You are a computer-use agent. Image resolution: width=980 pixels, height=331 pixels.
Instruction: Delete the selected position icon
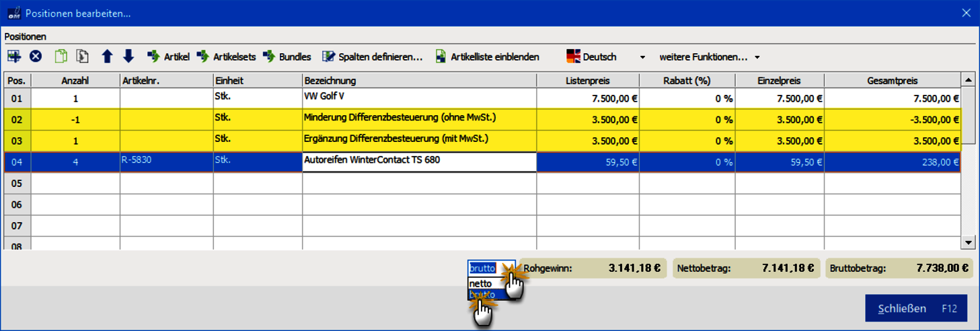(36, 57)
